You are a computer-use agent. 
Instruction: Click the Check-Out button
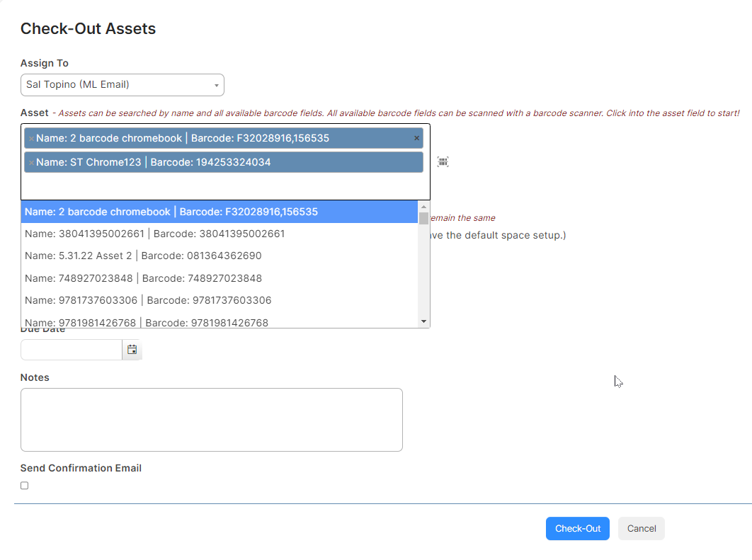[577, 528]
